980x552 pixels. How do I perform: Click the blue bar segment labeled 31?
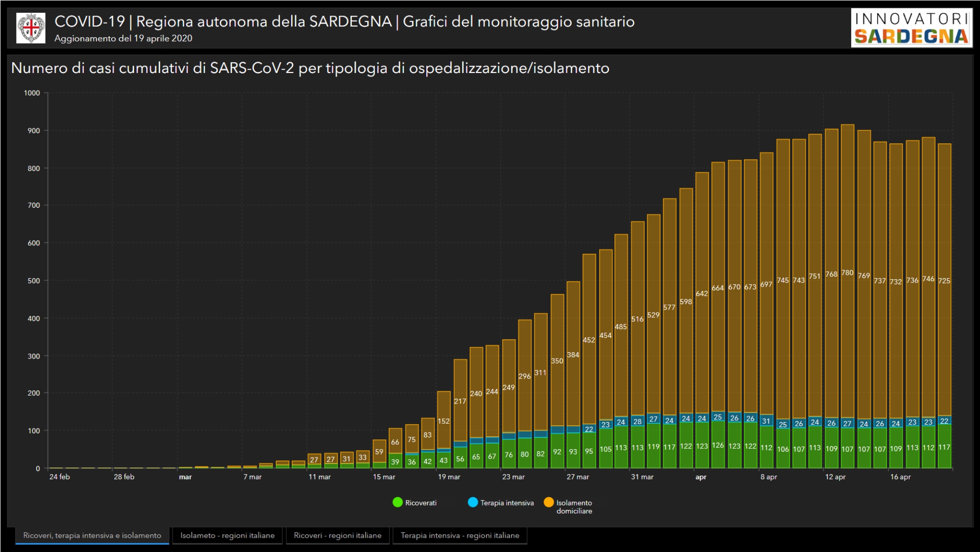pos(766,420)
